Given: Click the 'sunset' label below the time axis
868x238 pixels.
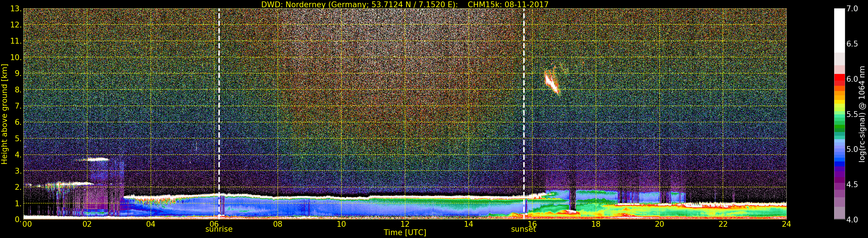Looking at the screenshot, I should coord(523,229).
